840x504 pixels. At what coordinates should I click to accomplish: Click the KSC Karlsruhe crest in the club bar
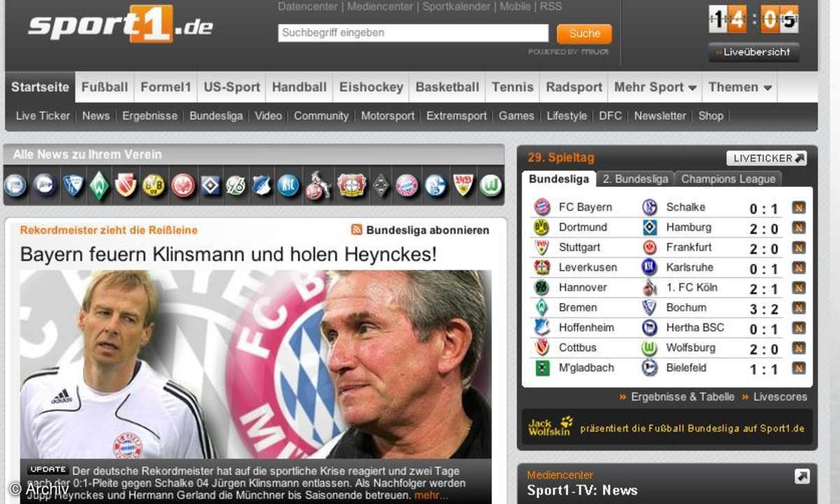(x=288, y=185)
